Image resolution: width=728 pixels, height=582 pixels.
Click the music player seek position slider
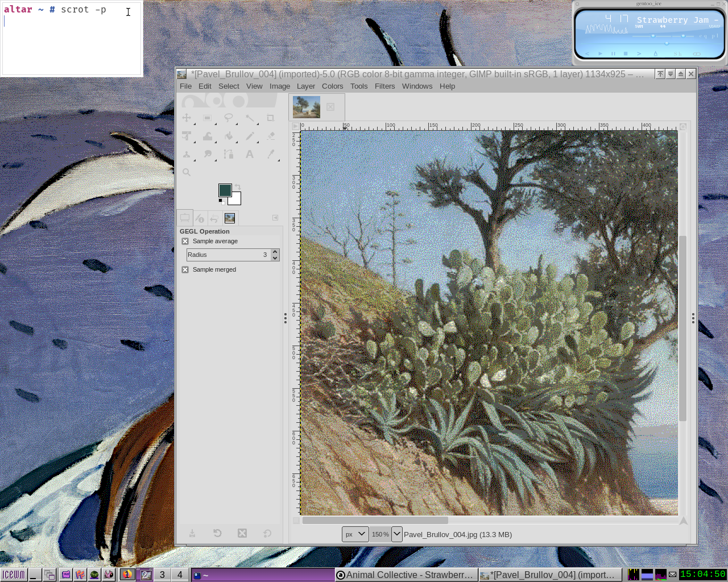coord(666,43)
